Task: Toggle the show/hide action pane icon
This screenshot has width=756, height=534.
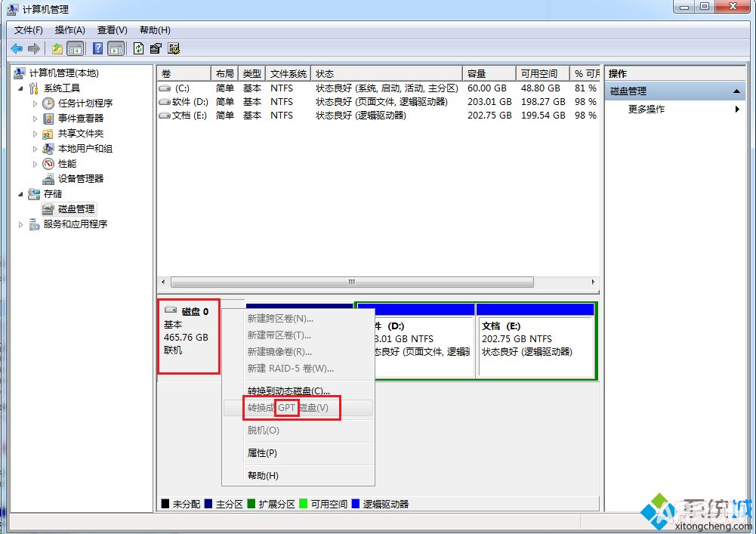Action: point(116,48)
